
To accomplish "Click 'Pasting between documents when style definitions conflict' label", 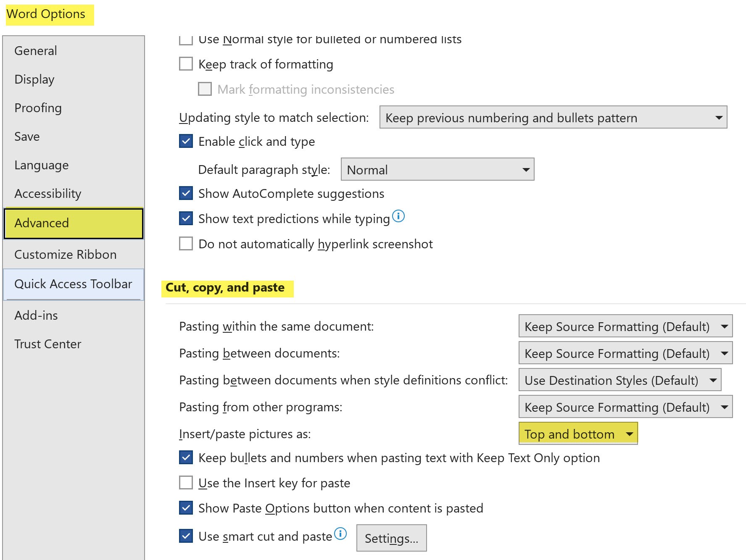I will click(x=343, y=380).
